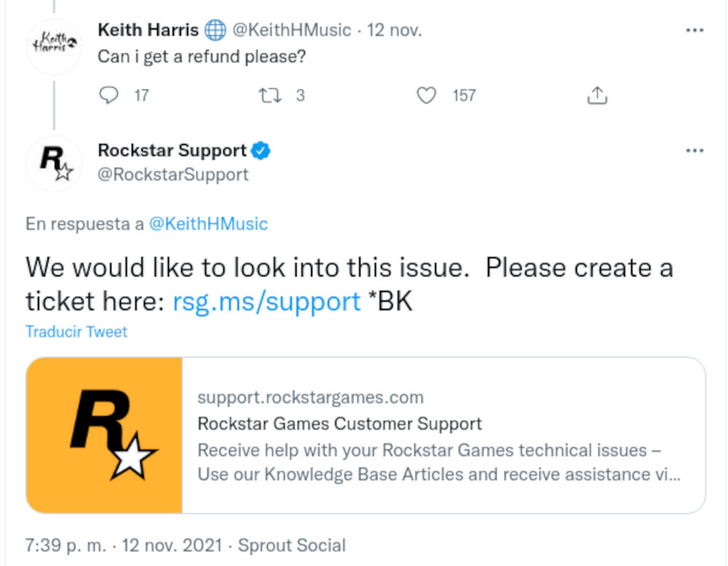The image size is (728, 566).
Task: Open Keith Harris's profile avatar
Action: (54, 45)
